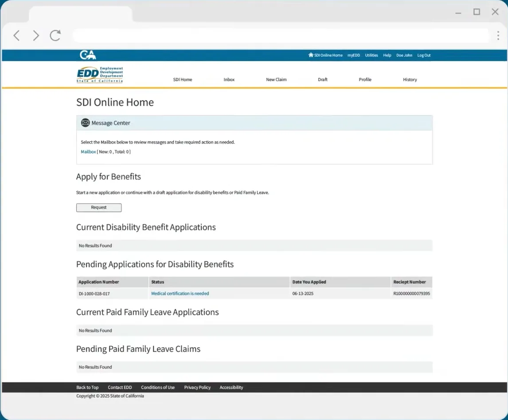Click the Request button
This screenshot has width=508, height=420.
point(99,208)
